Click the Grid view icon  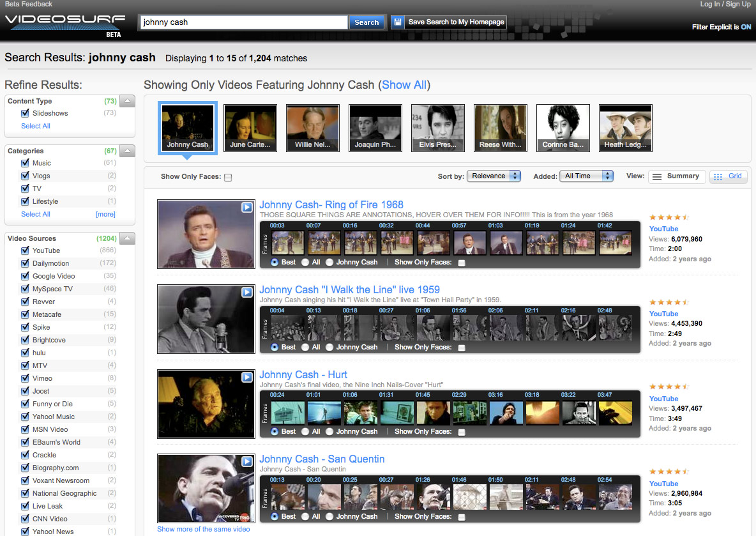[x=718, y=177]
